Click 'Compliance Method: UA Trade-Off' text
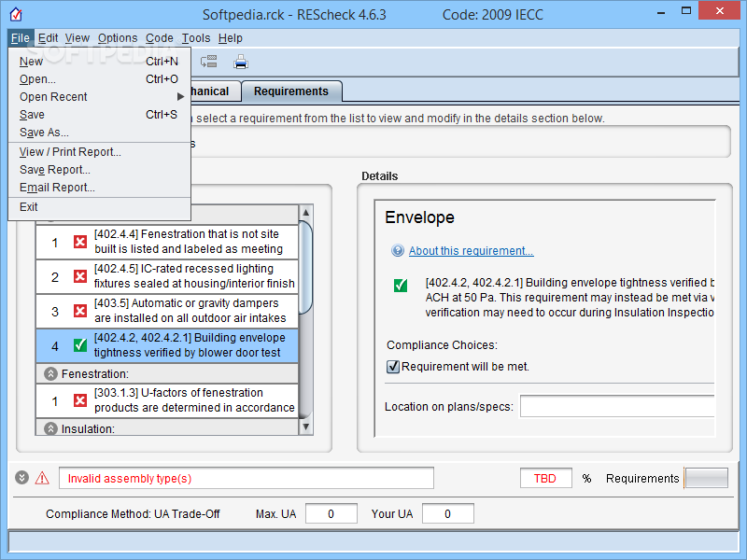The width and height of the screenshot is (747, 560). click(x=133, y=514)
